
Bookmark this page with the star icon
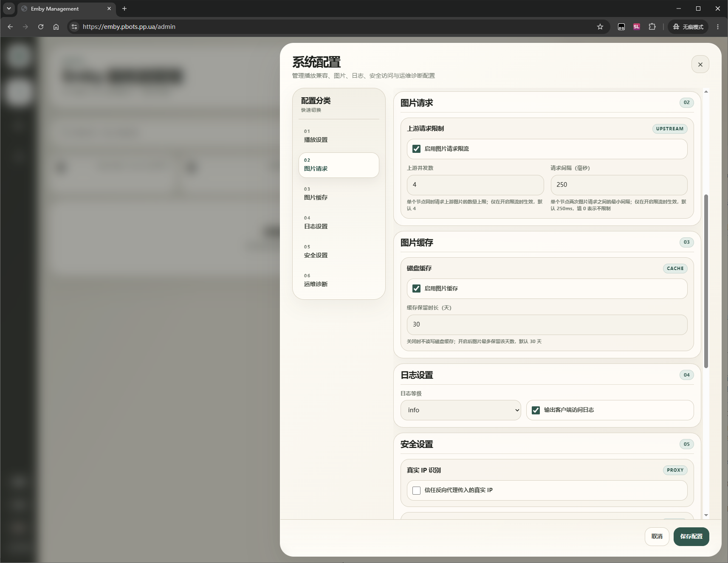coord(600,27)
